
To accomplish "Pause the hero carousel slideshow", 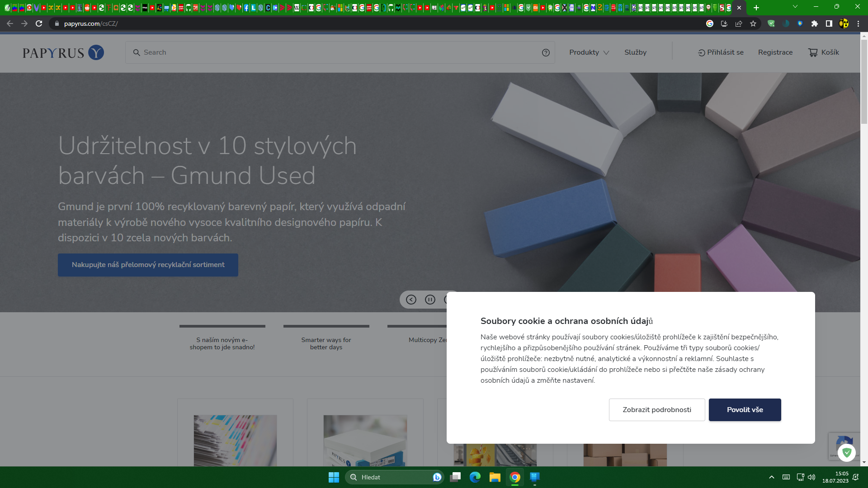I will point(429,299).
